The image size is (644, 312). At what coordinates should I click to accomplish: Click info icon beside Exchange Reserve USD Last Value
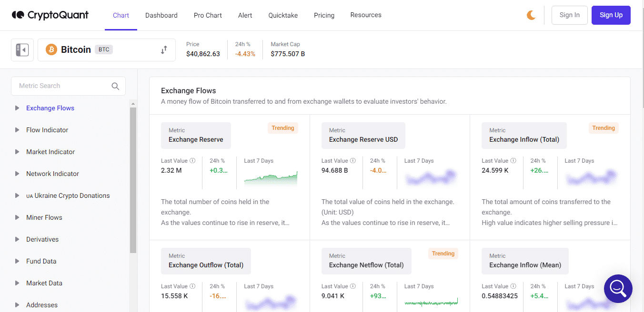click(x=353, y=161)
